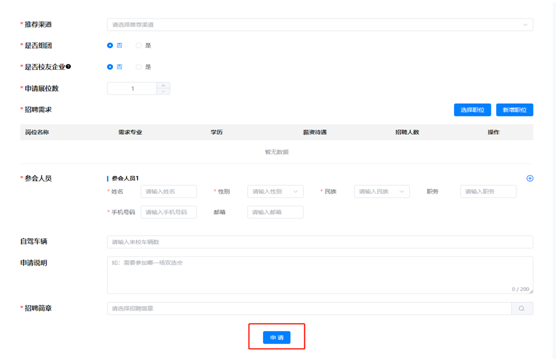This screenshot has height=361, width=558.
Task: Open the 性别 dropdown
Action: click(275, 192)
